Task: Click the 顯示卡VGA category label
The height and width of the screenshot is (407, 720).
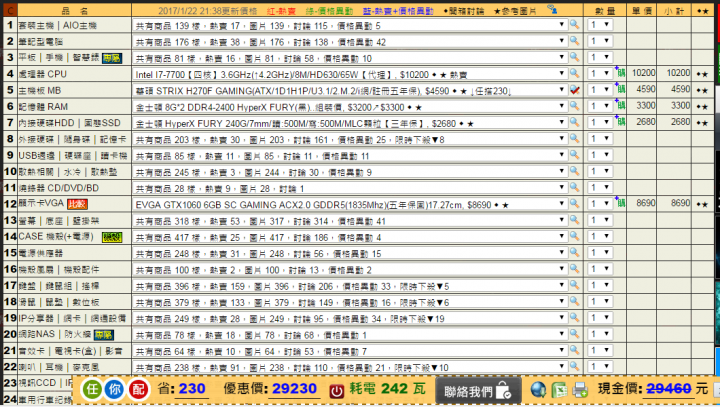Action: pos(41,203)
